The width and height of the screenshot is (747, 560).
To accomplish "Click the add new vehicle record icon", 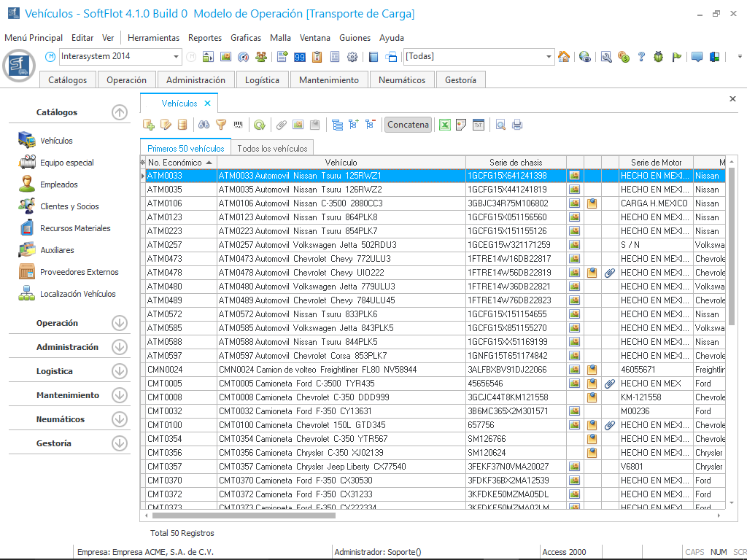I will pyautogui.click(x=149, y=125).
